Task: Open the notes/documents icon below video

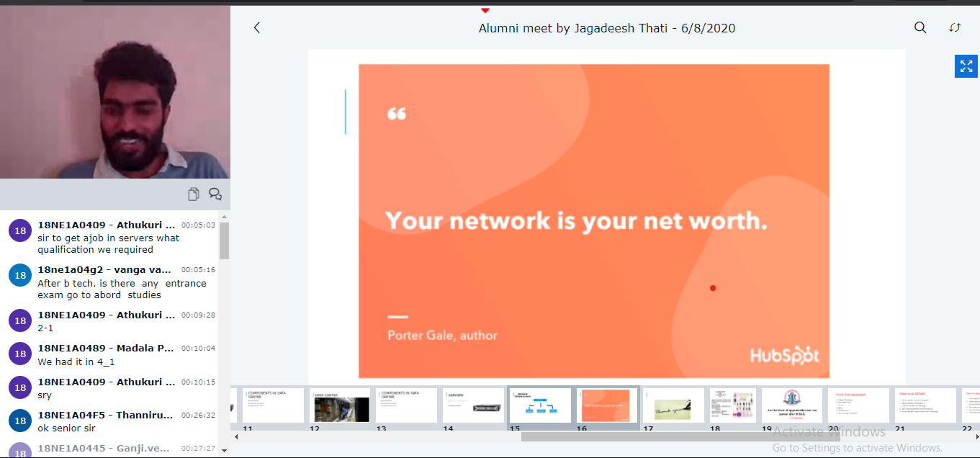Action: [x=193, y=194]
